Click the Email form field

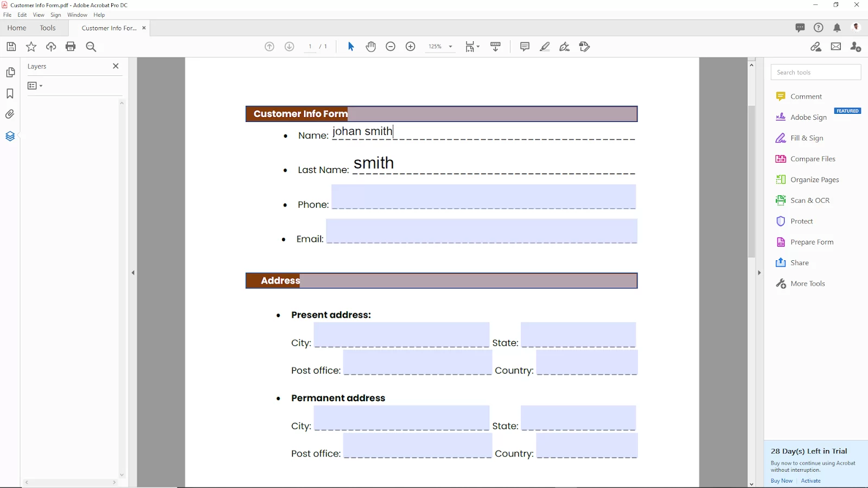(x=482, y=231)
